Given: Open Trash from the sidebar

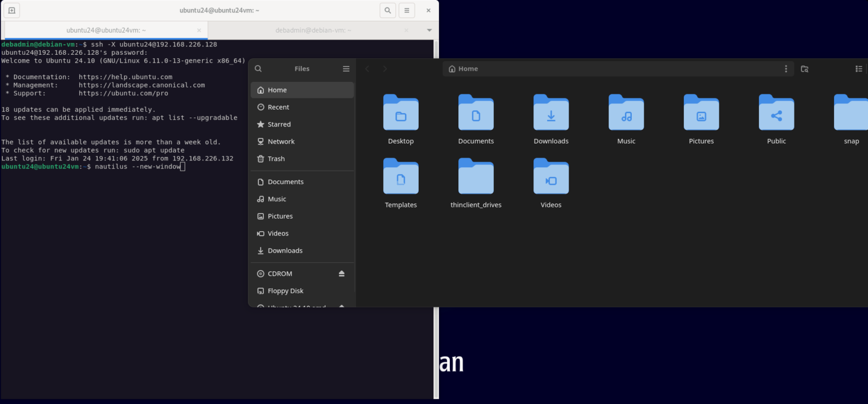Looking at the screenshot, I should click(x=275, y=159).
